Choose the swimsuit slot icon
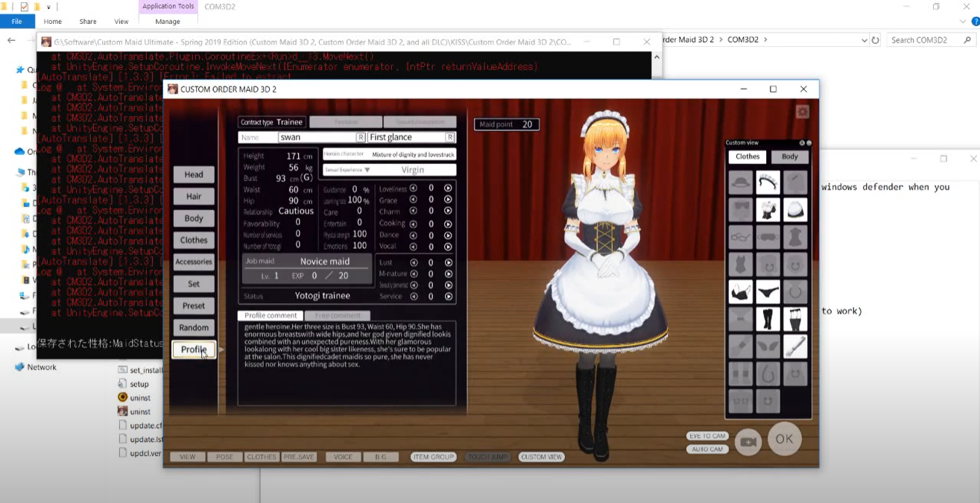This screenshot has width=980, height=503. pos(740,265)
